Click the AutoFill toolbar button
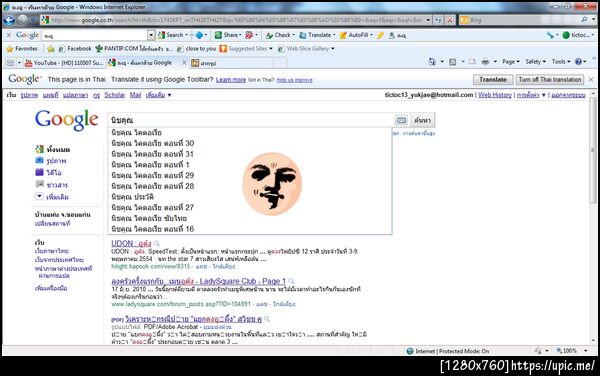The width and height of the screenshot is (600, 376). (x=356, y=35)
